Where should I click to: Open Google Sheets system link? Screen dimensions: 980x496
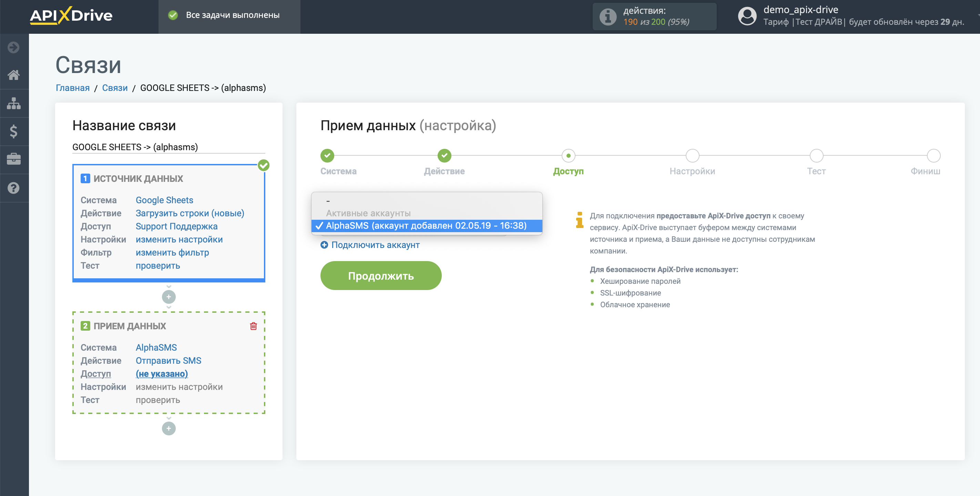click(x=164, y=200)
